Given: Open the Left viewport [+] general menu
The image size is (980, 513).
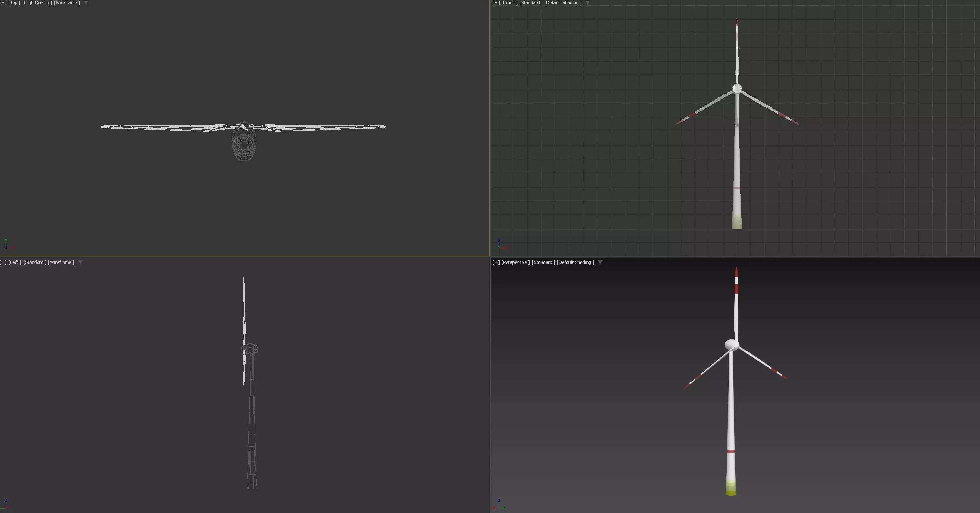Looking at the screenshot, I should point(3,262).
